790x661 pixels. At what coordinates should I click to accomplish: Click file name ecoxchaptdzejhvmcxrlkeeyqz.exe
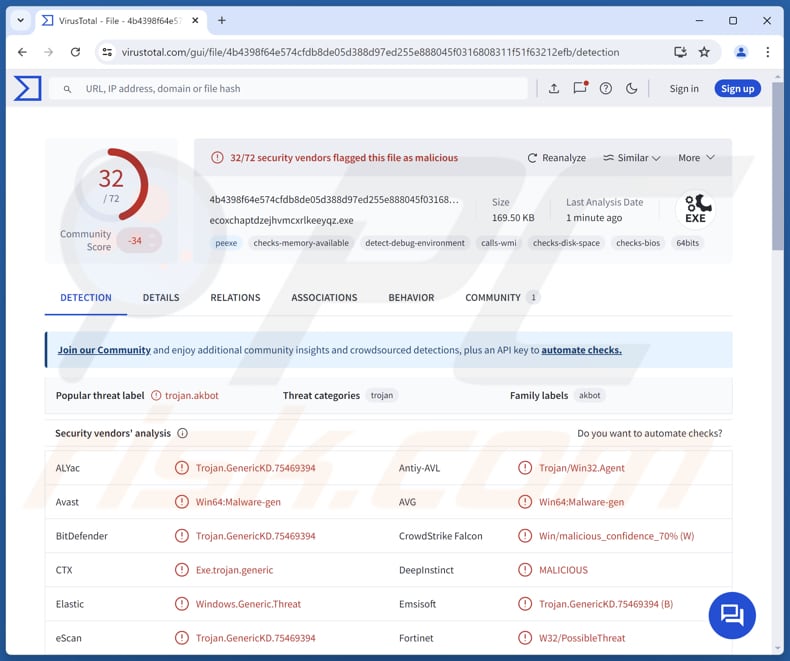(281, 220)
